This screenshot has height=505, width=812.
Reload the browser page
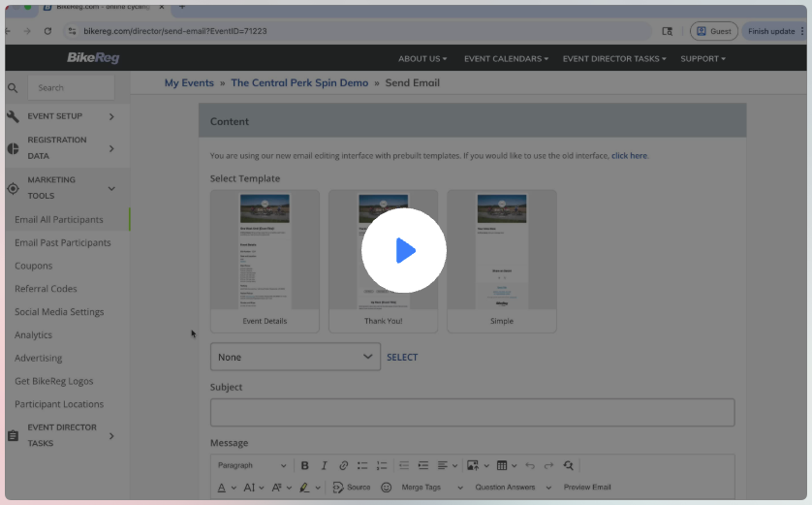coord(47,32)
